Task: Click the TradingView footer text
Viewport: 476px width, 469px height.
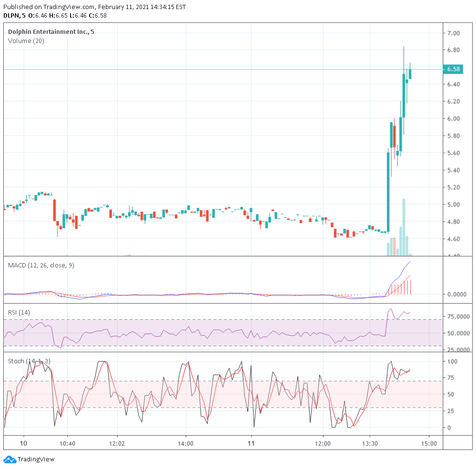Action: coord(36,459)
